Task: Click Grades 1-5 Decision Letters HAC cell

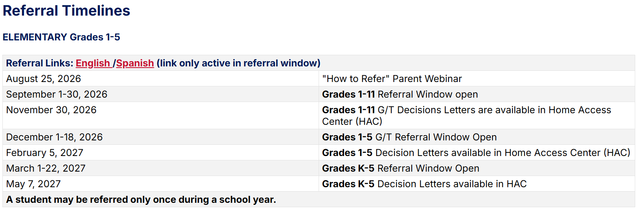Action: point(477,153)
